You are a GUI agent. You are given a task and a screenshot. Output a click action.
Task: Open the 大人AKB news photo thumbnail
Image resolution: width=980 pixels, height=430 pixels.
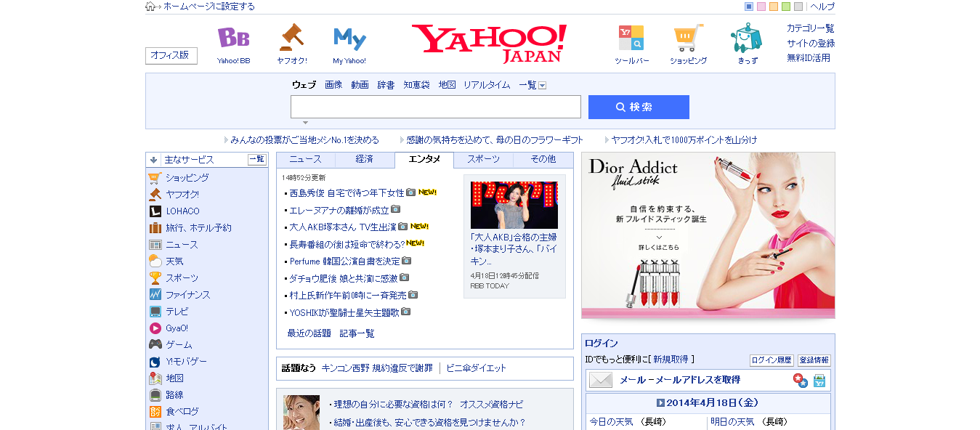tap(514, 205)
